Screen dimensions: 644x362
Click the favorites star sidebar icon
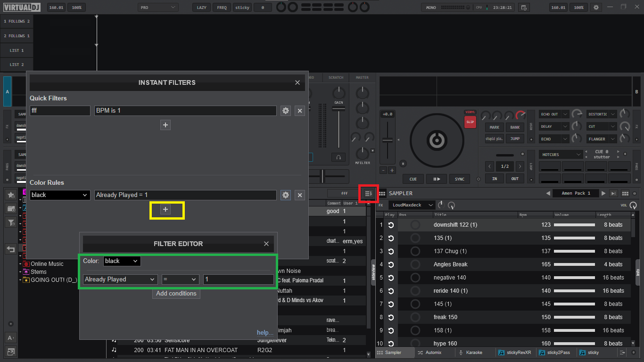tap(11, 195)
